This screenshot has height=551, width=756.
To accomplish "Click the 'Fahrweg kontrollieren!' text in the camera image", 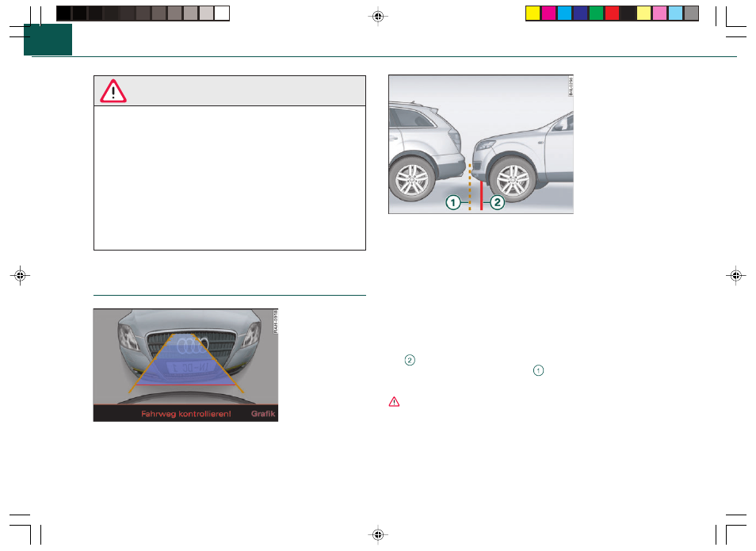I will (x=186, y=414).
